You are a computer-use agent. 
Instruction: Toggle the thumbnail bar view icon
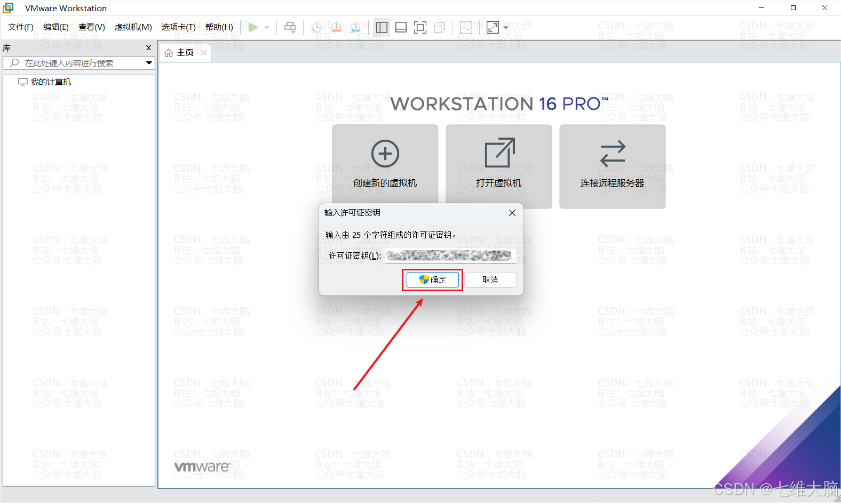401,27
